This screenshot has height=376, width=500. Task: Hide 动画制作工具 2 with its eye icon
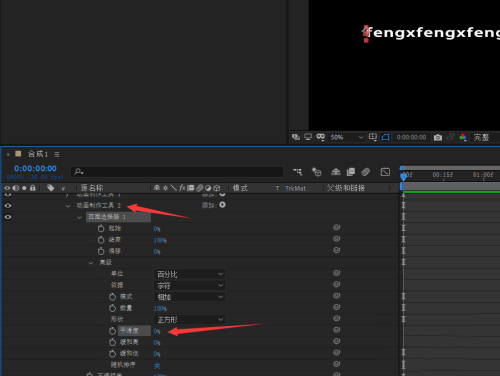(x=8, y=206)
